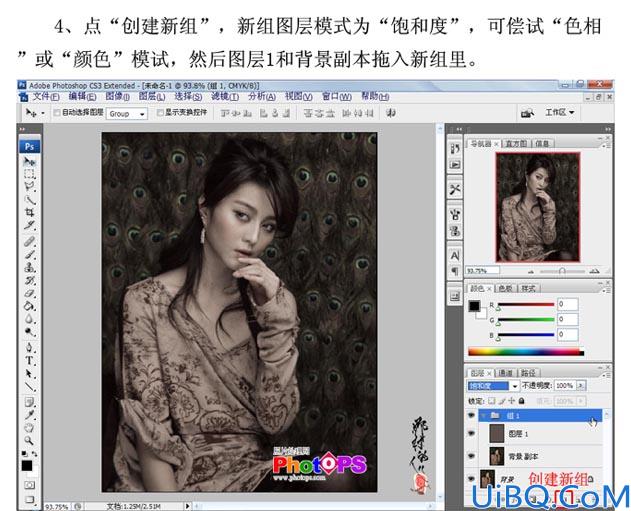631x511 pixels.
Task: Select the Healing Brush tool
Action: point(29,241)
